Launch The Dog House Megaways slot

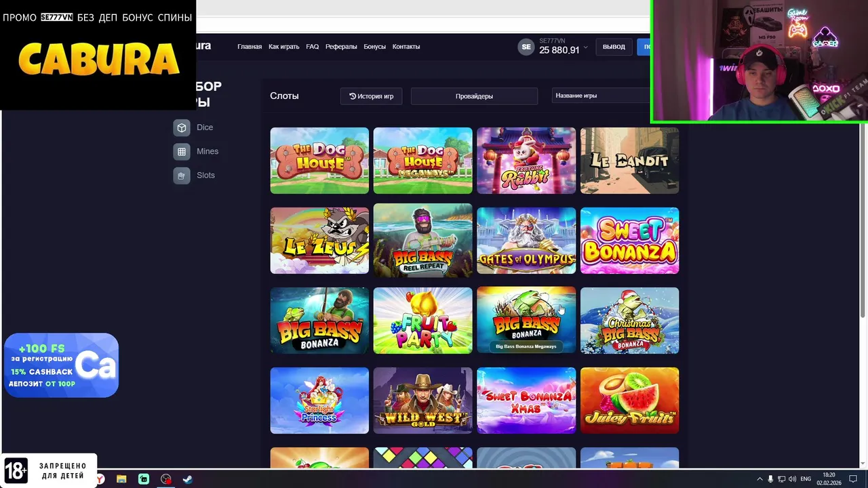(x=422, y=161)
